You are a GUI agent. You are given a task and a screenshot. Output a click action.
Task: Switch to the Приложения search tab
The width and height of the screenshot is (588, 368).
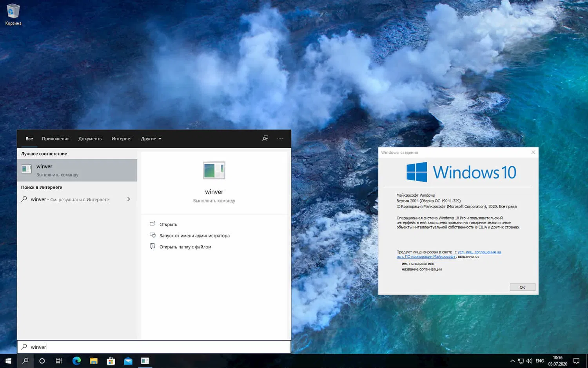pyautogui.click(x=56, y=139)
